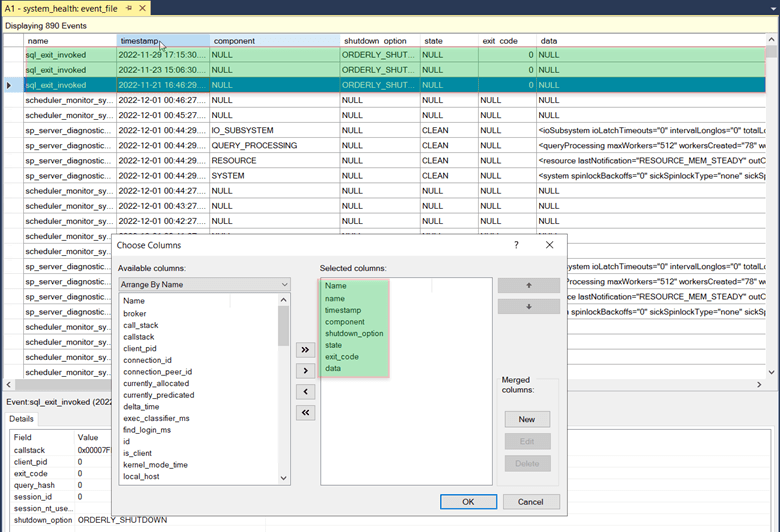
Task: Click the New merged column button
Action: 527,419
